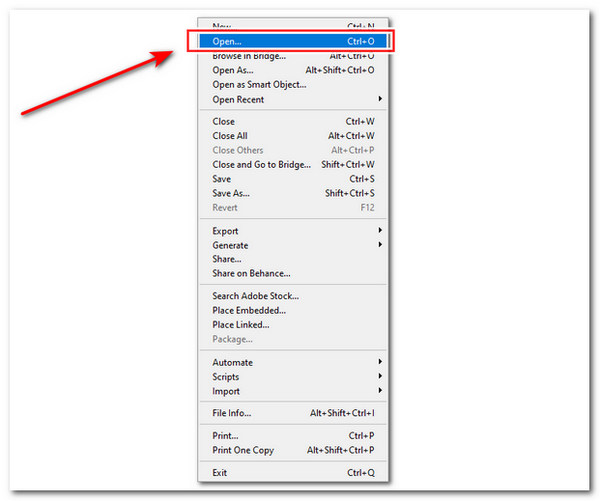Select Share on Behance...

(293, 273)
